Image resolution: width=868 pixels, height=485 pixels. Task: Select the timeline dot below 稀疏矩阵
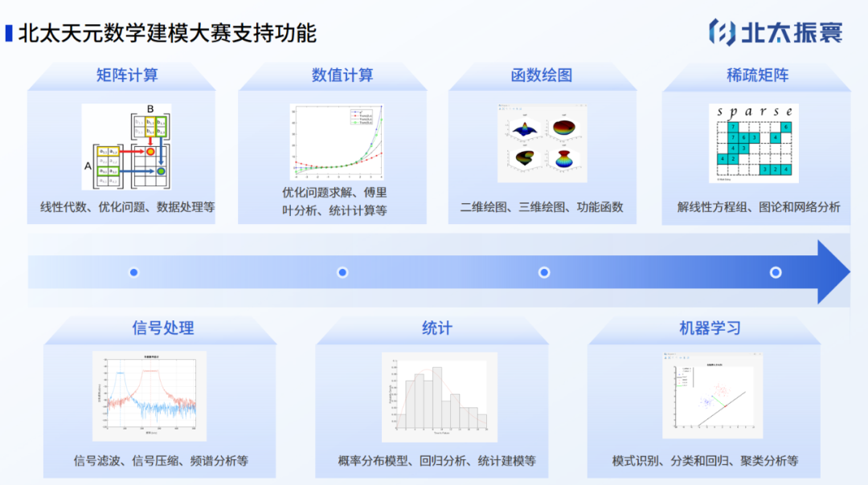coord(776,272)
